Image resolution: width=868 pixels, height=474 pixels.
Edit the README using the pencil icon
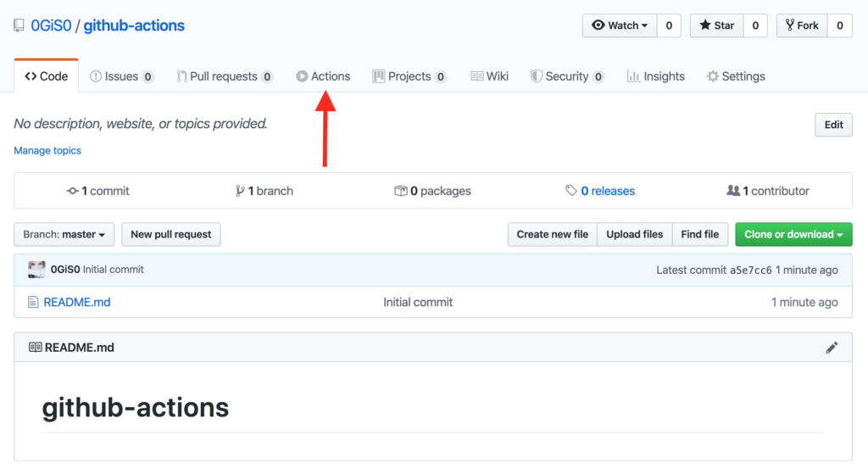(832, 347)
